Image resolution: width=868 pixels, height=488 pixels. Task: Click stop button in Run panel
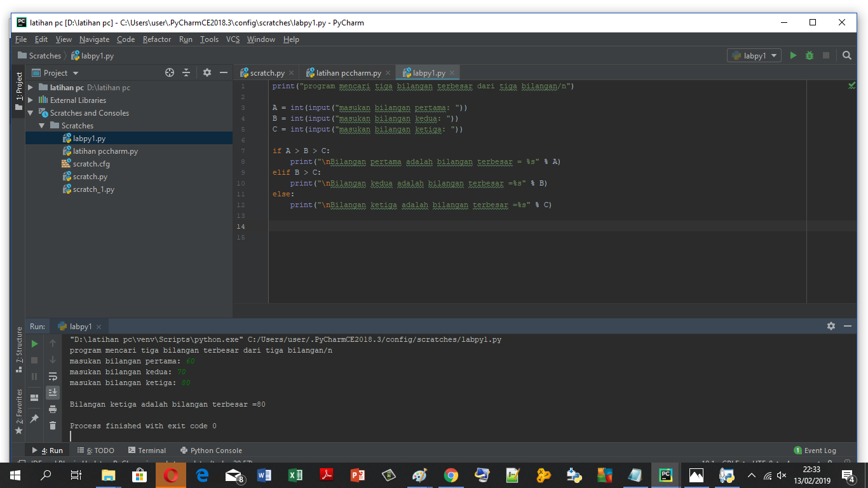(35, 360)
